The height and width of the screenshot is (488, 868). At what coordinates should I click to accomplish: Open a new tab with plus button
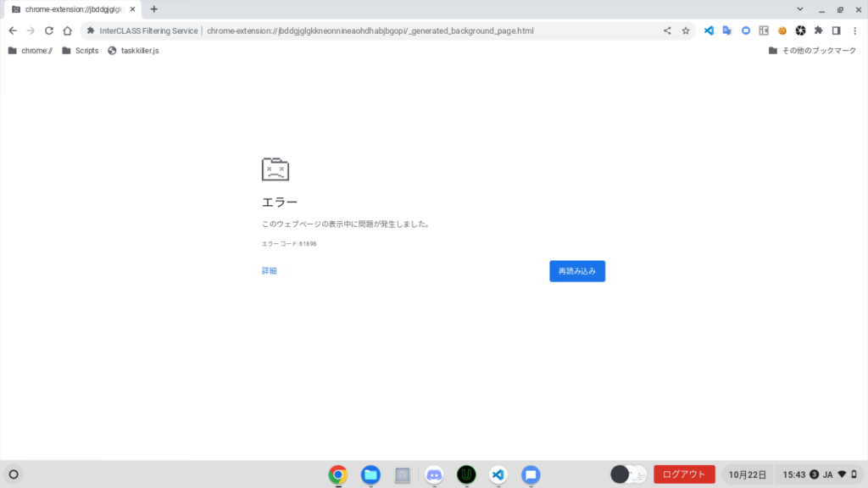[x=153, y=9]
